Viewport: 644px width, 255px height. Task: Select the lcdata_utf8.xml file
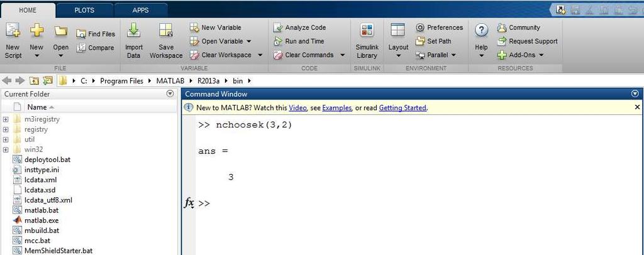(x=48, y=200)
